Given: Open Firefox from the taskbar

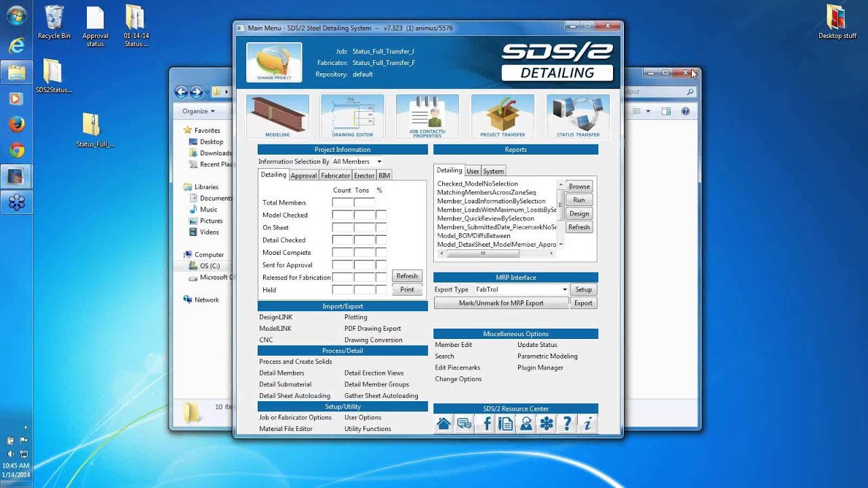Looking at the screenshot, I should point(16,124).
